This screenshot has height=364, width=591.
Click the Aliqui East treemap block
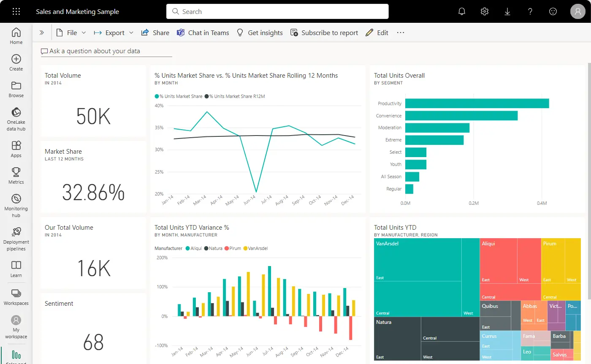click(x=499, y=261)
